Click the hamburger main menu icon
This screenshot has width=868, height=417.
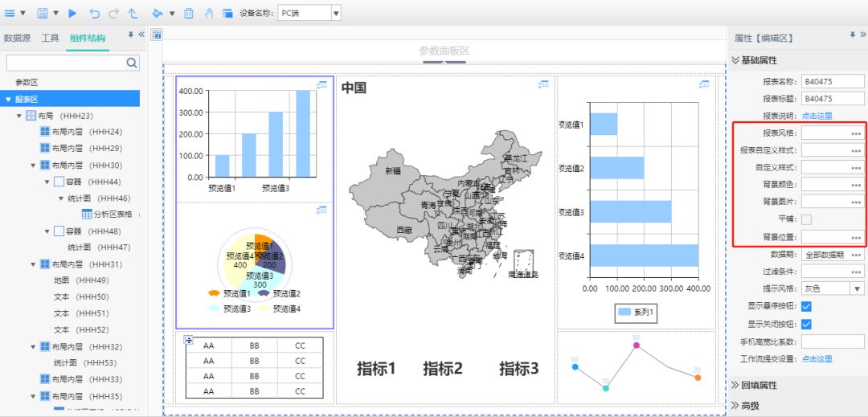point(10,13)
